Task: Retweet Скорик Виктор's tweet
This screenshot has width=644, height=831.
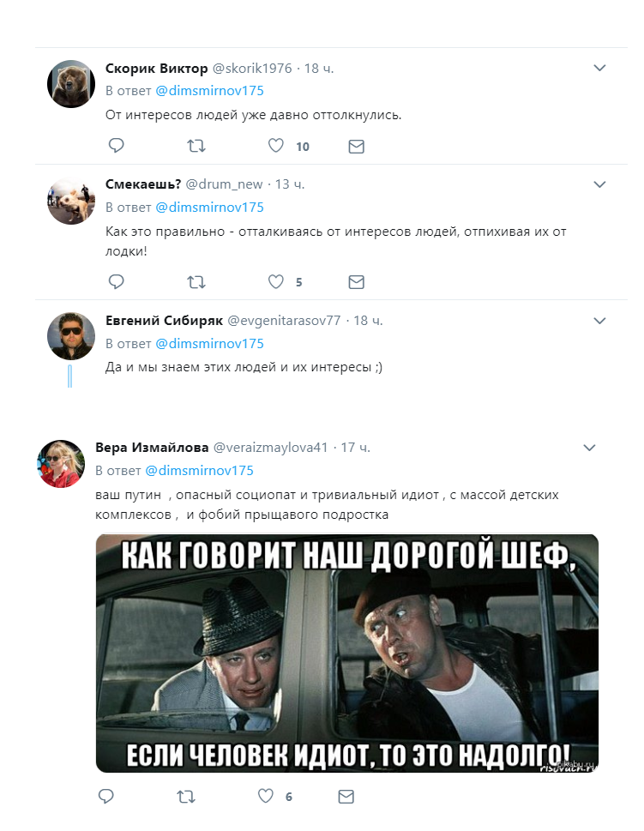Action: 196,146
